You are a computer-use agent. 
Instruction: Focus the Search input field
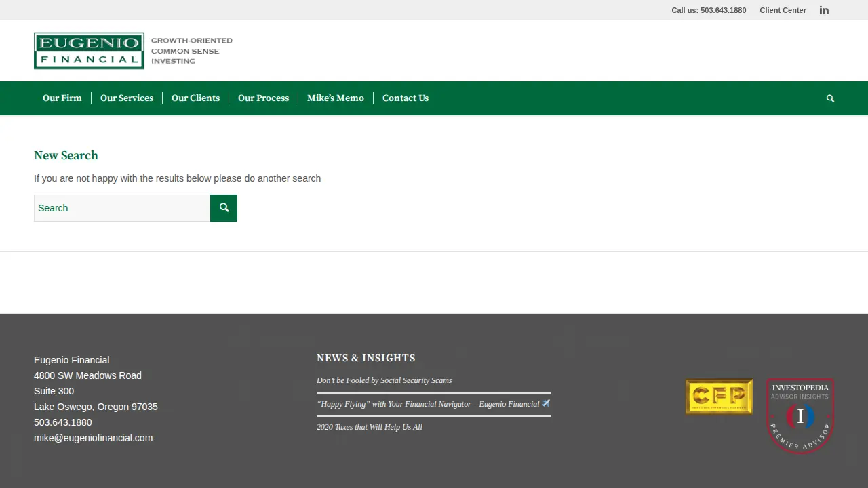(122, 208)
